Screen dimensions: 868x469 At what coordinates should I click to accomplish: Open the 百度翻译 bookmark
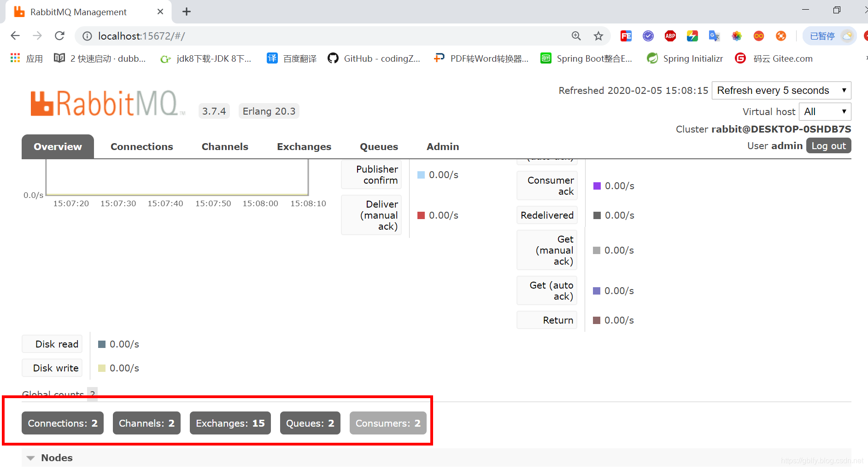tap(292, 58)
